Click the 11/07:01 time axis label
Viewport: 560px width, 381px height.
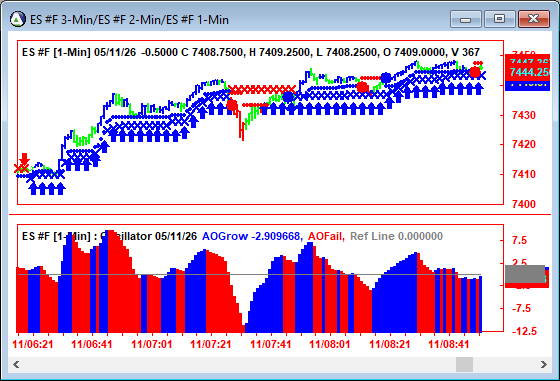[x=151, y=344]
